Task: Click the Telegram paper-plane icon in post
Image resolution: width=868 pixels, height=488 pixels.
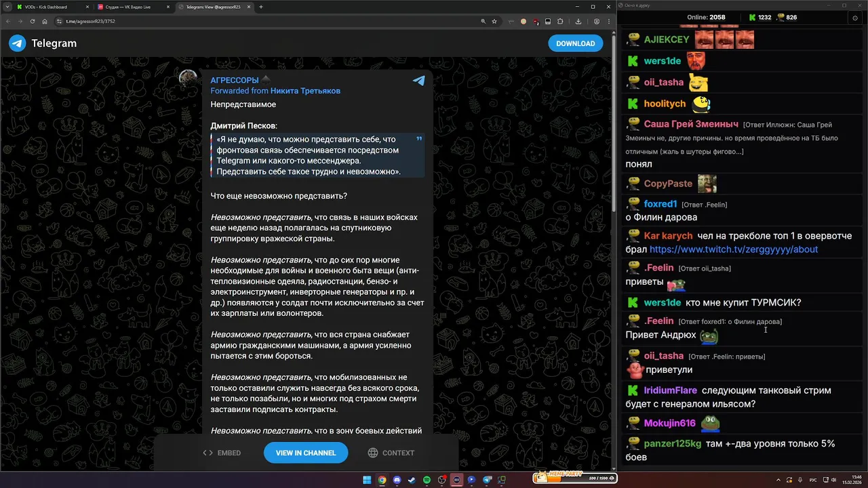Action: tap(419, 81)
